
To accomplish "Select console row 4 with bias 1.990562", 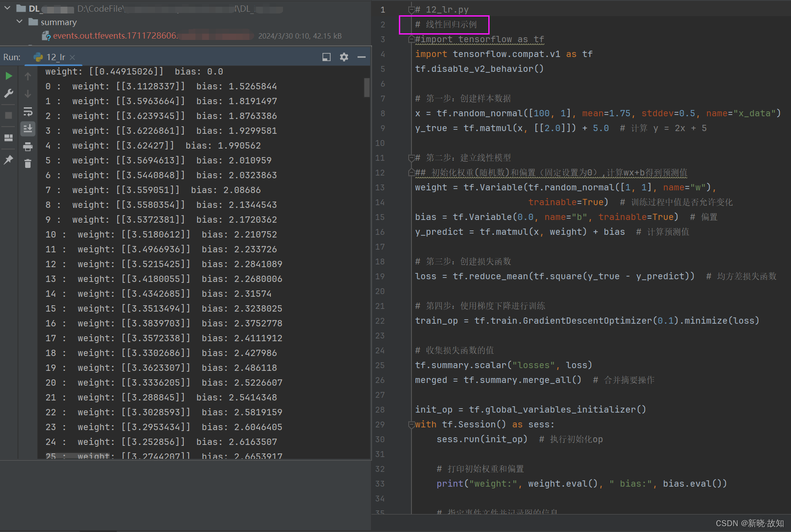I will coord(153,145).
